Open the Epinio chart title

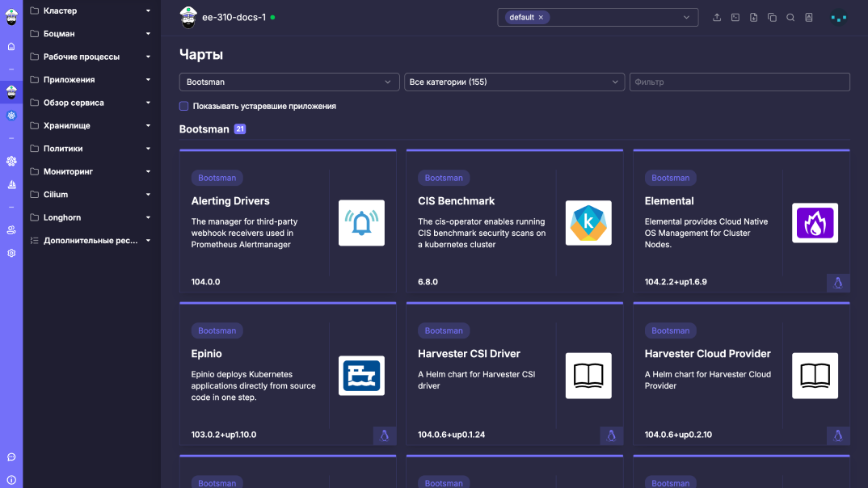click(x=206, y=354)
